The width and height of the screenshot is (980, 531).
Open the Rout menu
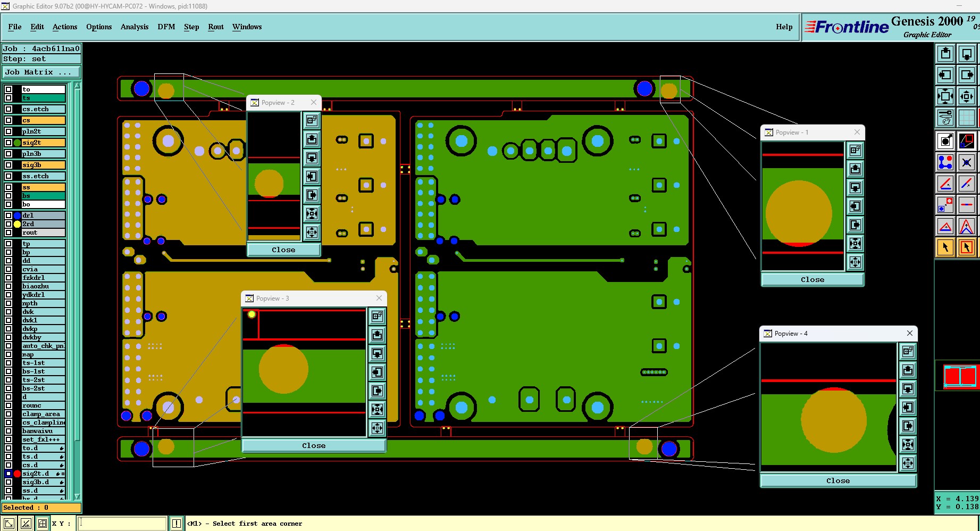[x=216, y=27]
